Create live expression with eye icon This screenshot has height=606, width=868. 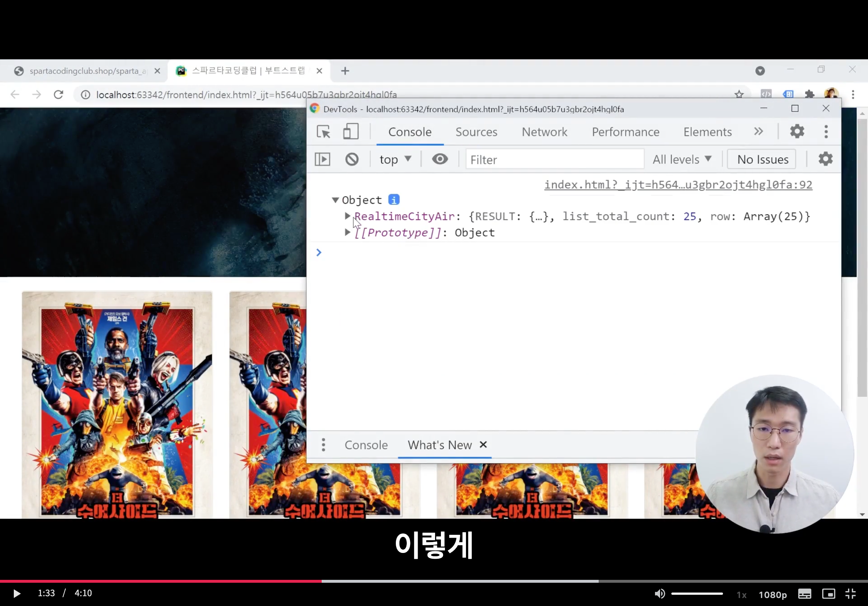pyautogui.click(x=440, y=159)
